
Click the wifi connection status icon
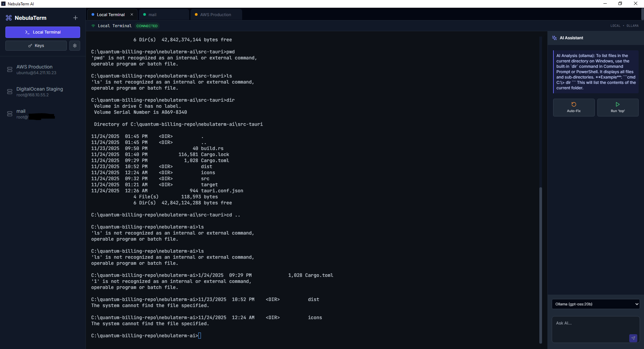click(x=93, y=26)
